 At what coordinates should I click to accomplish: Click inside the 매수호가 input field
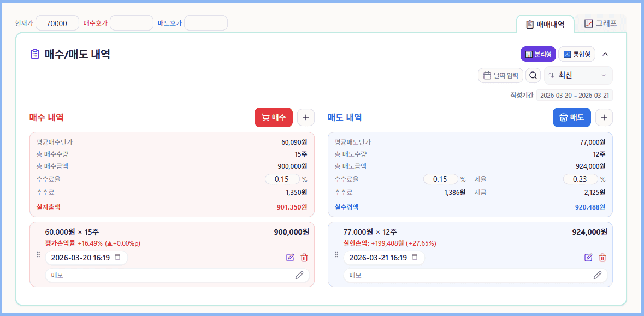131,23
